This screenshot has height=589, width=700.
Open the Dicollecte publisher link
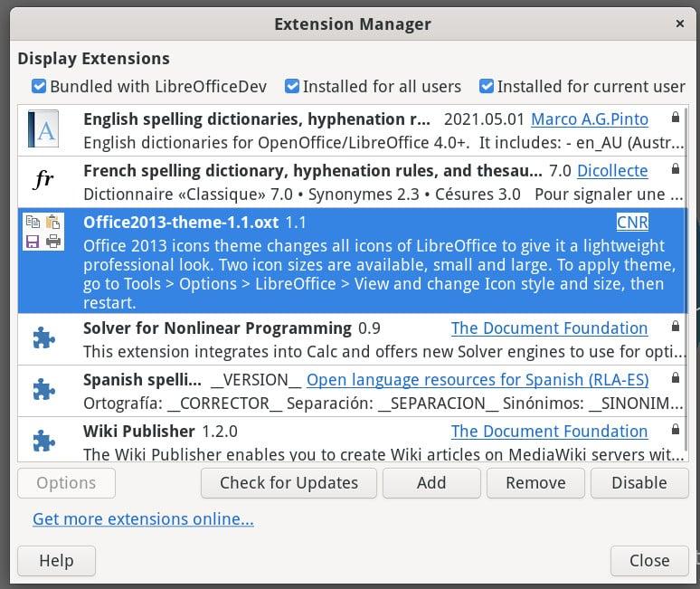612,170
